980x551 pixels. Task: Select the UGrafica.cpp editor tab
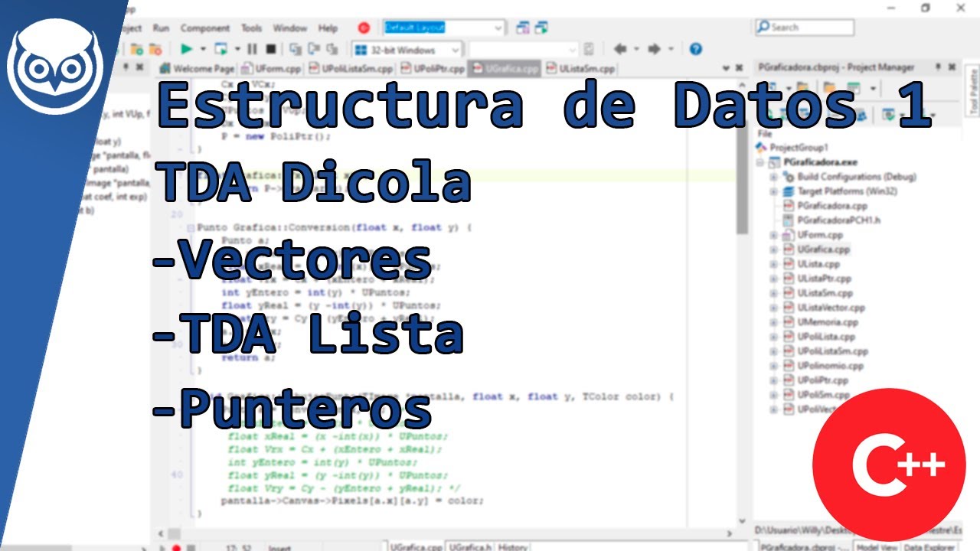click(x=505, y=68)
